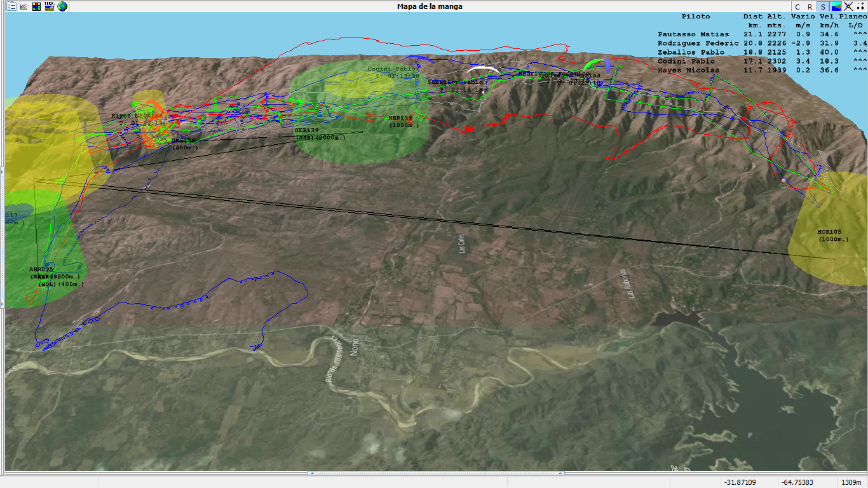868x488 pixels.
Task: Open the multi-line graph chart icon
Action: (x=24, y=6)
